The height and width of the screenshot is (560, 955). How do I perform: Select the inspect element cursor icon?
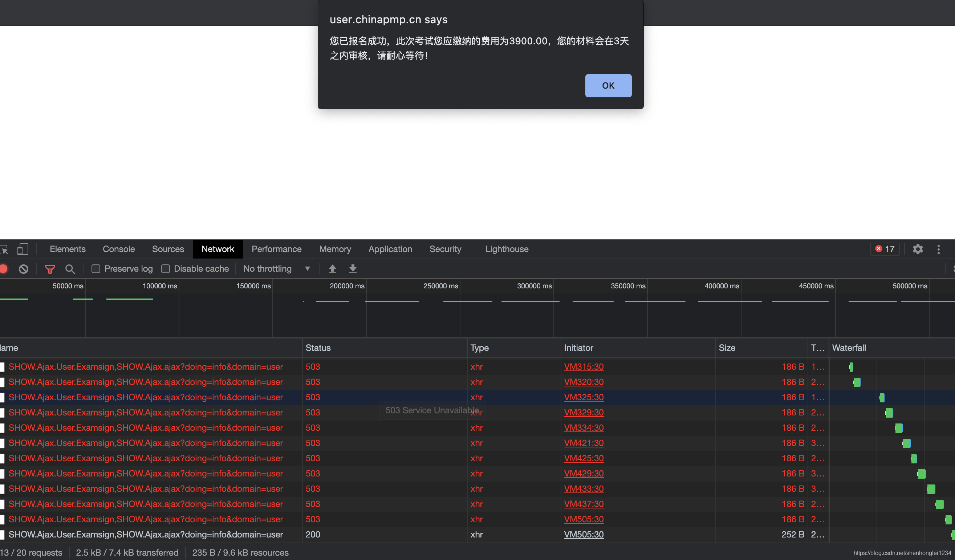point(4,249)
